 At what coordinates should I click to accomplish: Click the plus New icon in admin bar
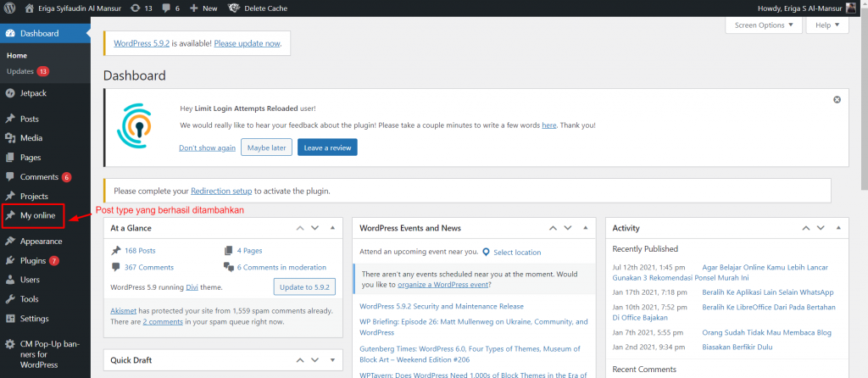[193, 8]
